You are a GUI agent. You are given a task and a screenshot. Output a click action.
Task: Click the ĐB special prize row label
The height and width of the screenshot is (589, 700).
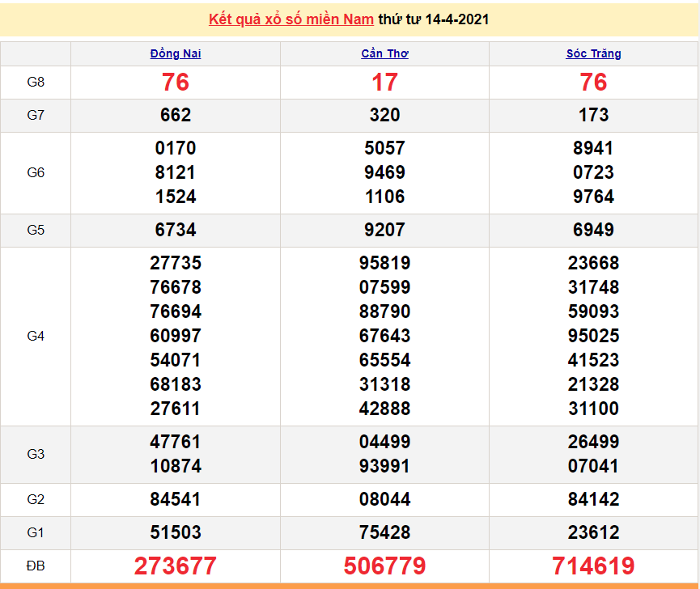36,566
